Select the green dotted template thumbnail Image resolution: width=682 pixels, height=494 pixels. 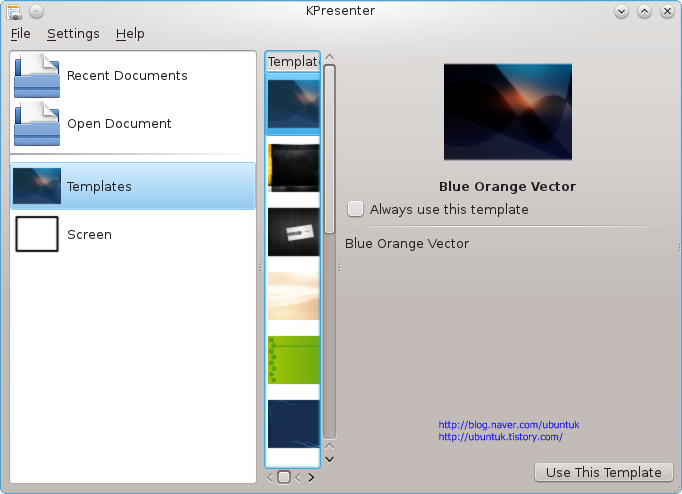click(x=294, y=360)
